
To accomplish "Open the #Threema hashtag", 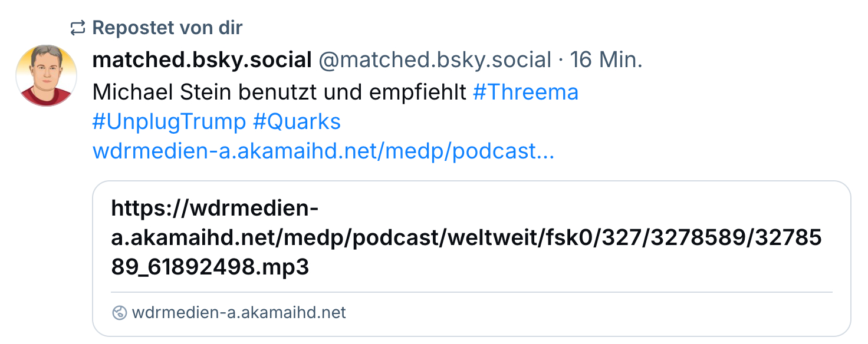I will tap(525, 91).
